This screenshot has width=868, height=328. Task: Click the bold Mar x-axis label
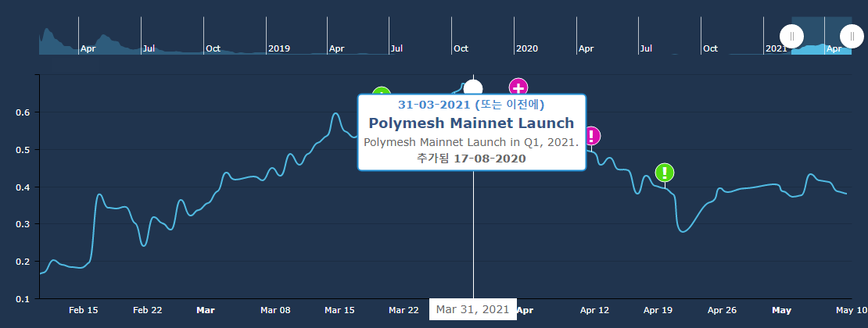pos(206,310)
